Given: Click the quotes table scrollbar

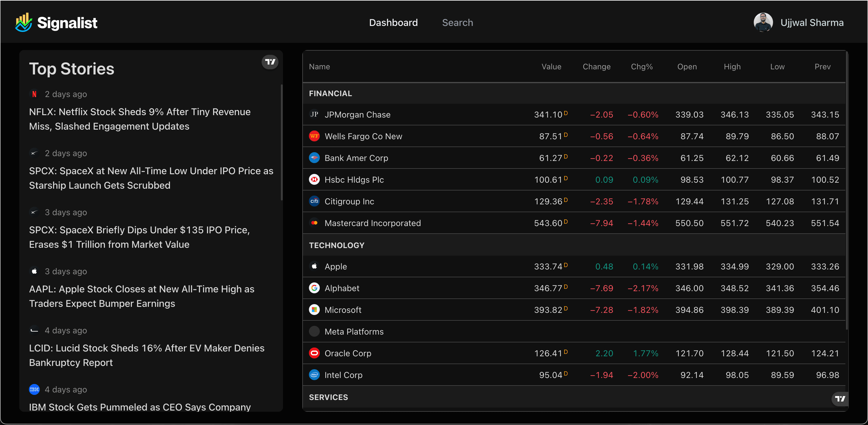Looking at the screenshot, I should (847, 190).
